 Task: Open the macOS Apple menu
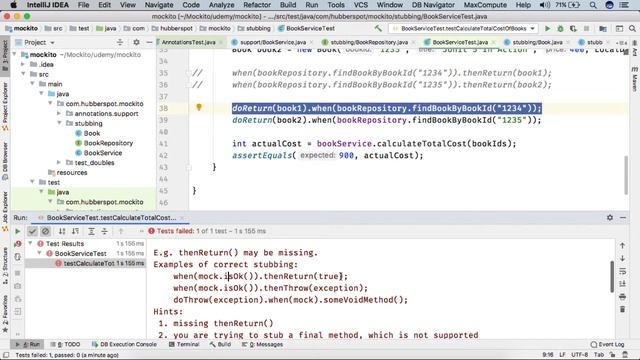tap(13, 5)
